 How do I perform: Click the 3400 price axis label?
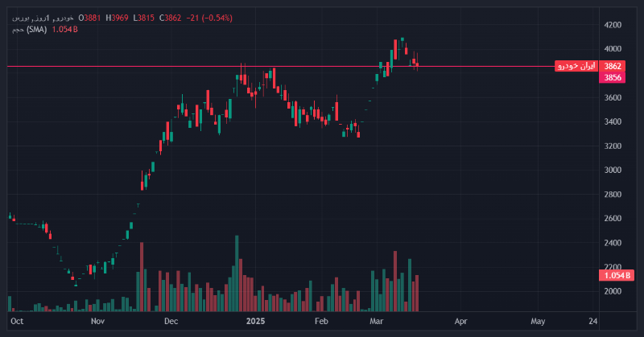coord(613,122)
